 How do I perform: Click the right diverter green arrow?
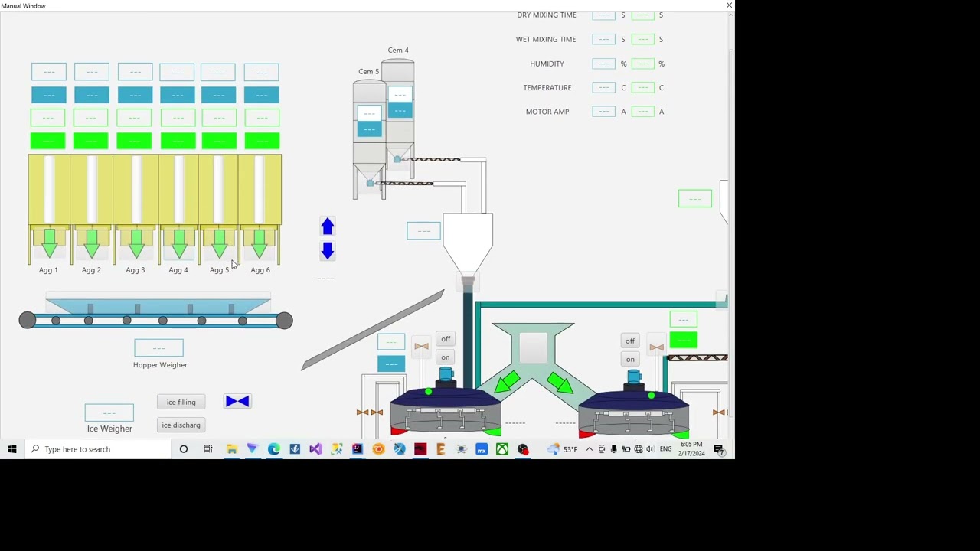click(x=559, y=382)
